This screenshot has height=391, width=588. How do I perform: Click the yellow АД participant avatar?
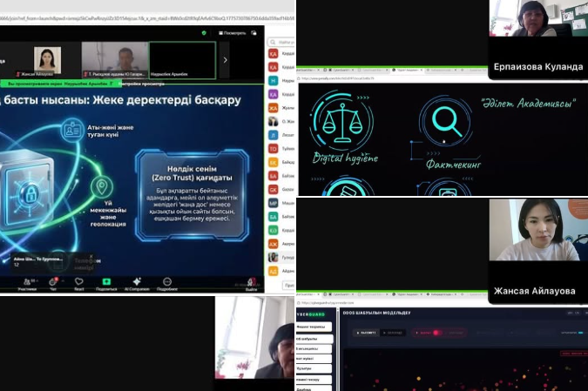click(x=274, y=271)
